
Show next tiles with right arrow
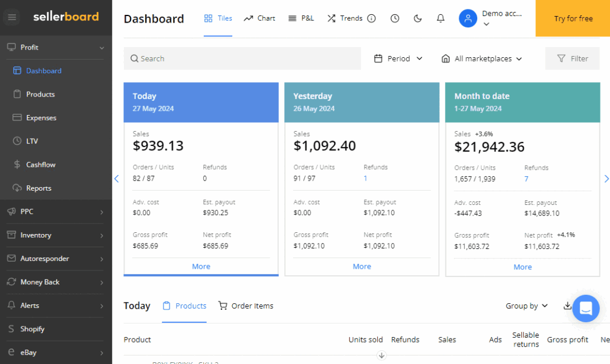tap(606, 179)
